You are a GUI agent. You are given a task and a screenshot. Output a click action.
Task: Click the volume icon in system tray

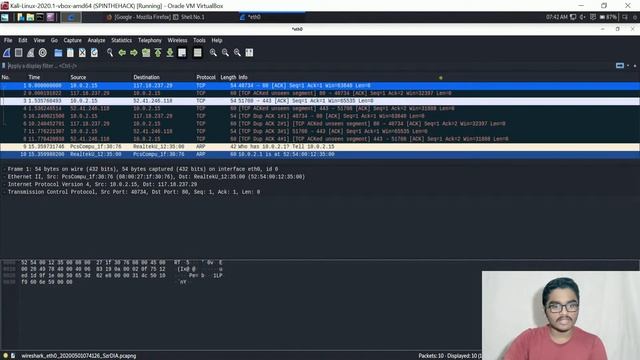tap(582, 17)
